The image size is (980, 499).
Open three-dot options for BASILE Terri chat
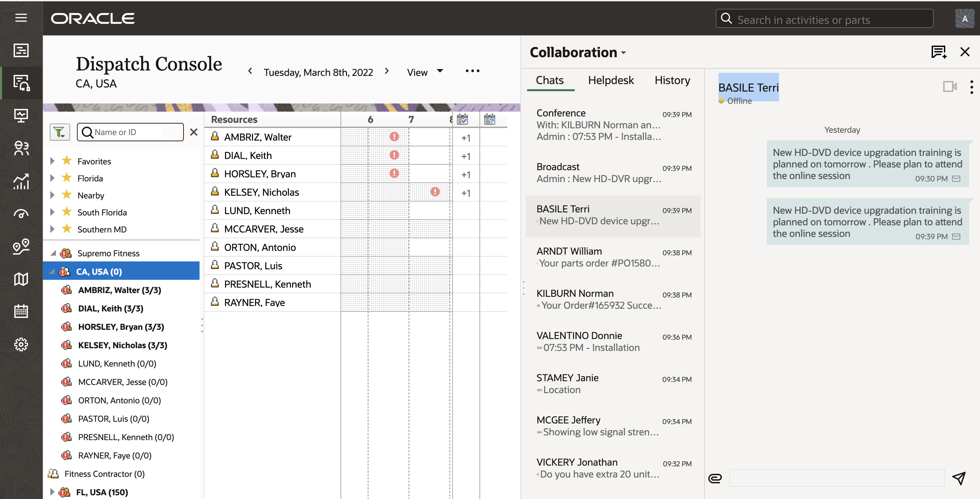971,87
